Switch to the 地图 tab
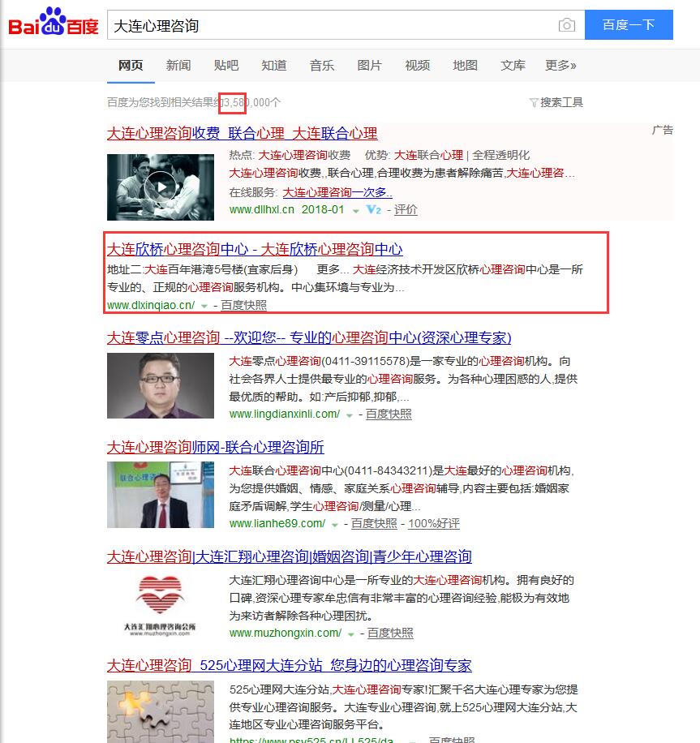Screen dimensions: 700x743 [x=465, y=66]
